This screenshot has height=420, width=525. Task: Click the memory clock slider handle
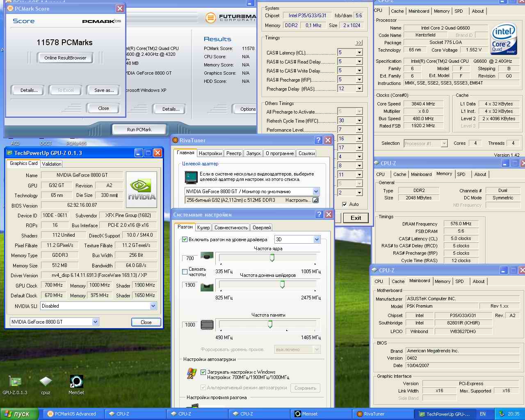click(270, 324)
